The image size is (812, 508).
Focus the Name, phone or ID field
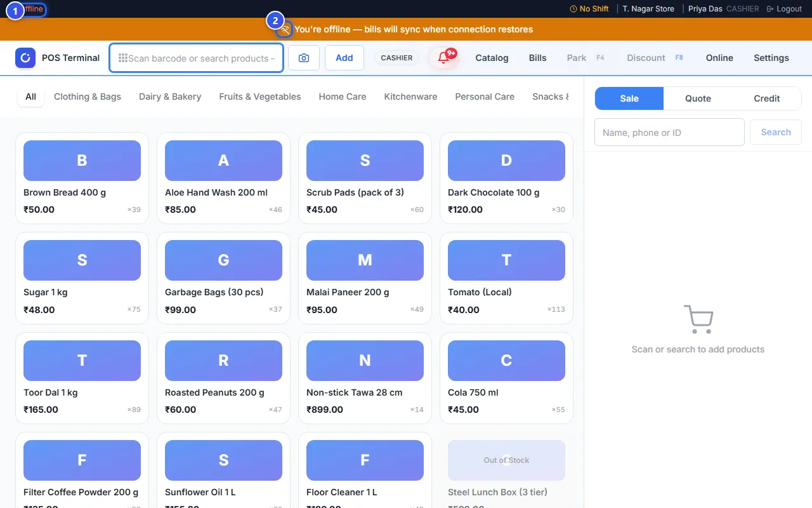pos(669,132)
